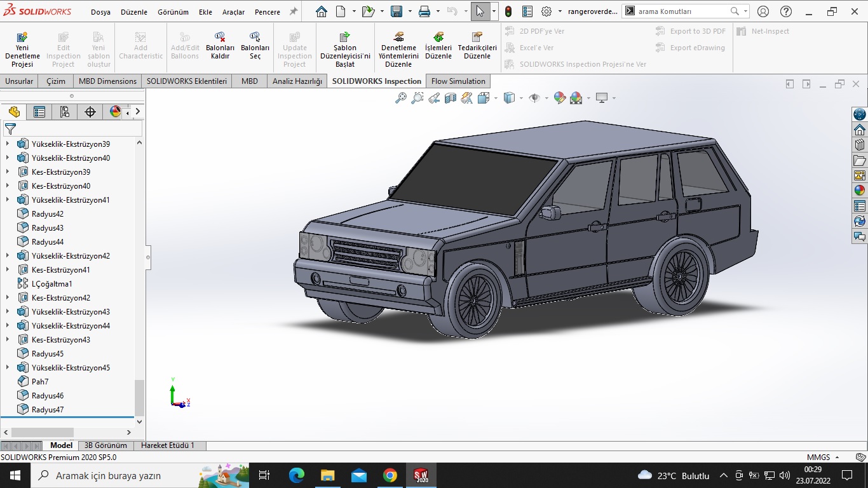The width and height of the screenshot is (868, 488).
Task: Click the Edit Appearance color sphere
Action: point(560,98)
